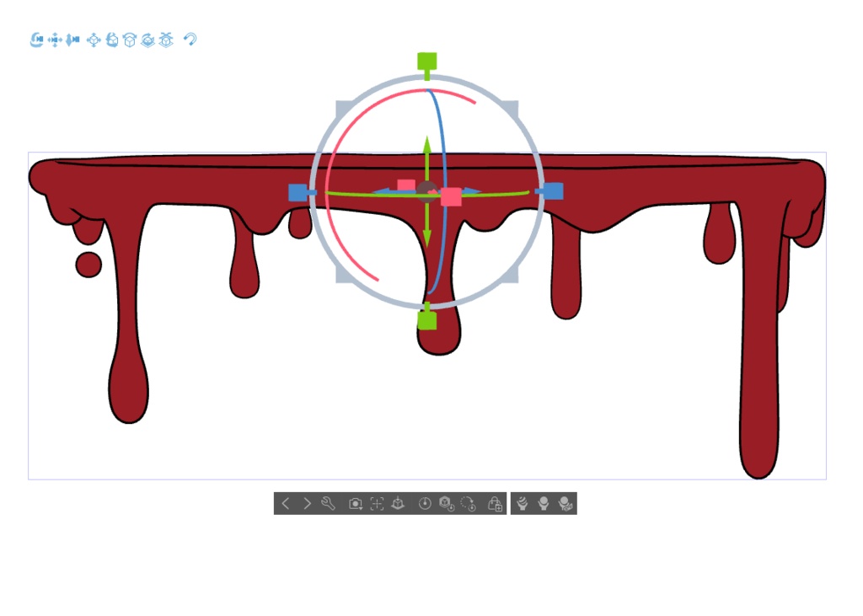Click the reset rotation dashed circle icon
Screen dimensions: 863x616
tap(468, 503)
